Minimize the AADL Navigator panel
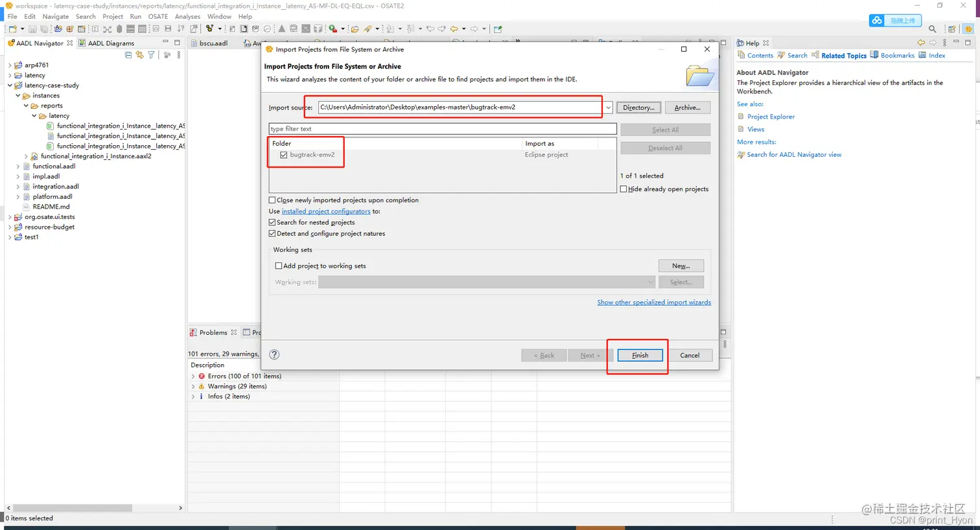The width and height of the screenshot is (980, 530). pos(165,43)
